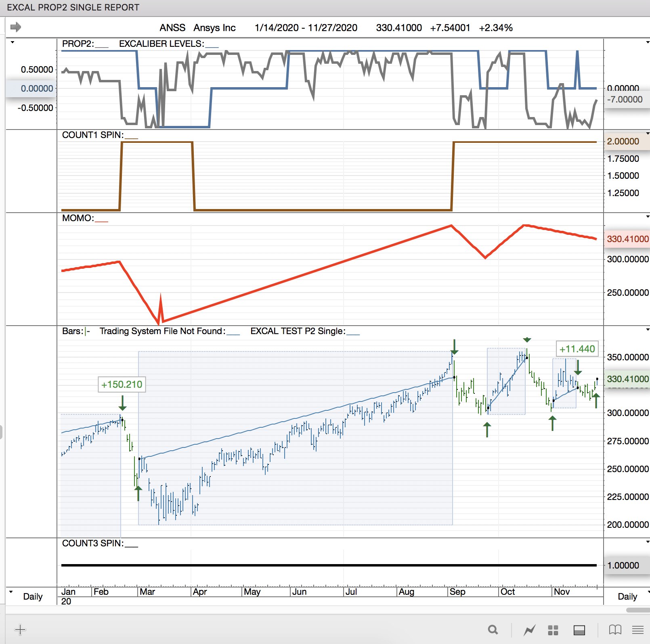Click the red MOMO legend color line

click(101, 221)
